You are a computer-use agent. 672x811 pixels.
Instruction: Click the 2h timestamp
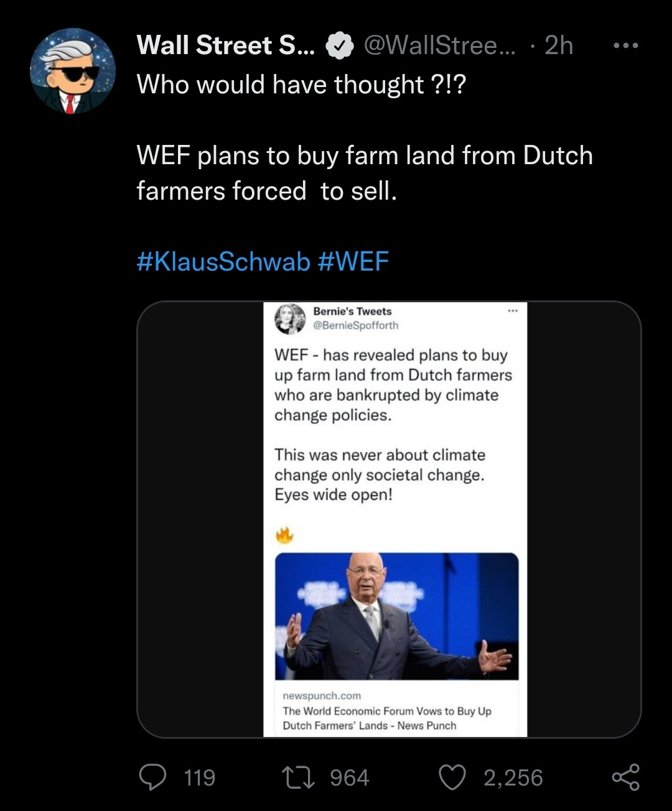(x=558, y=46)
